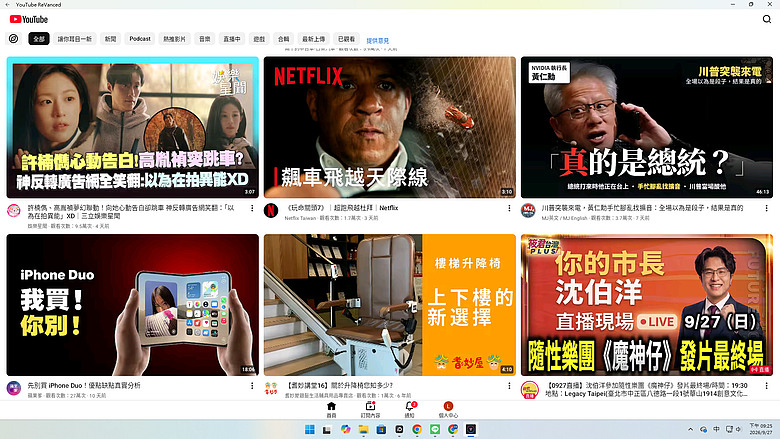Open profile avatar in bottom bar
The height and width of the screenshot is (439, 780).
(448, 406)
